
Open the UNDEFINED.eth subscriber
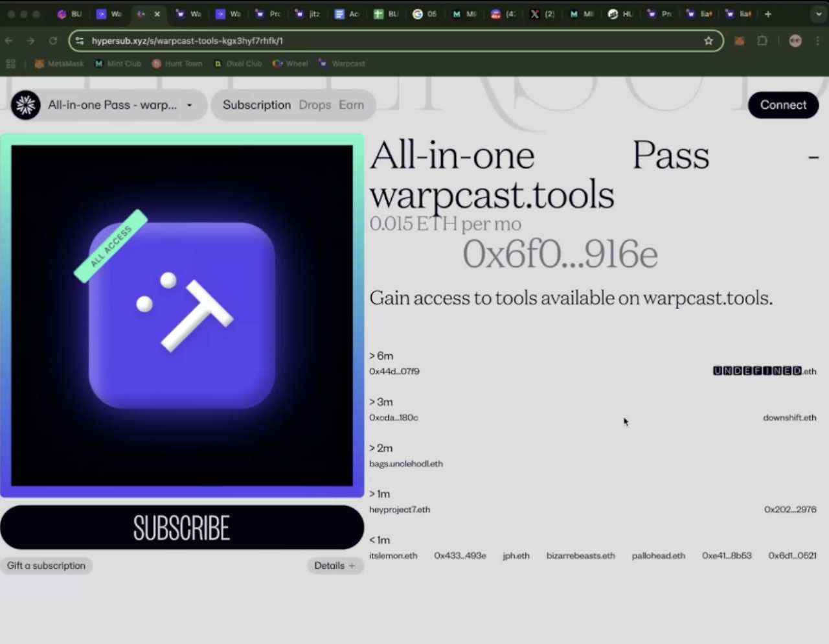pos(765,371)
